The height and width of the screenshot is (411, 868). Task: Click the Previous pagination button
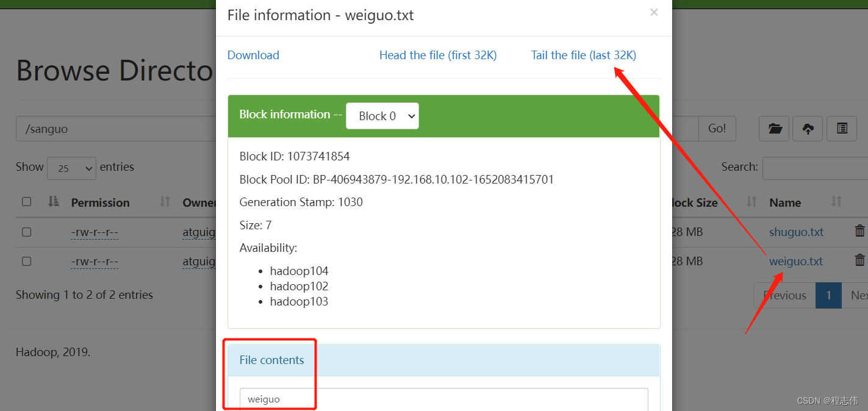784,295
